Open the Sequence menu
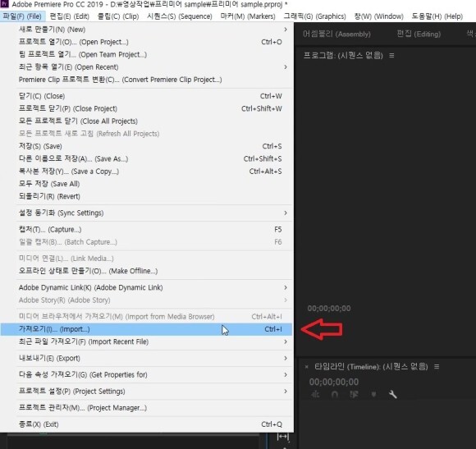 tap(180, 16)
